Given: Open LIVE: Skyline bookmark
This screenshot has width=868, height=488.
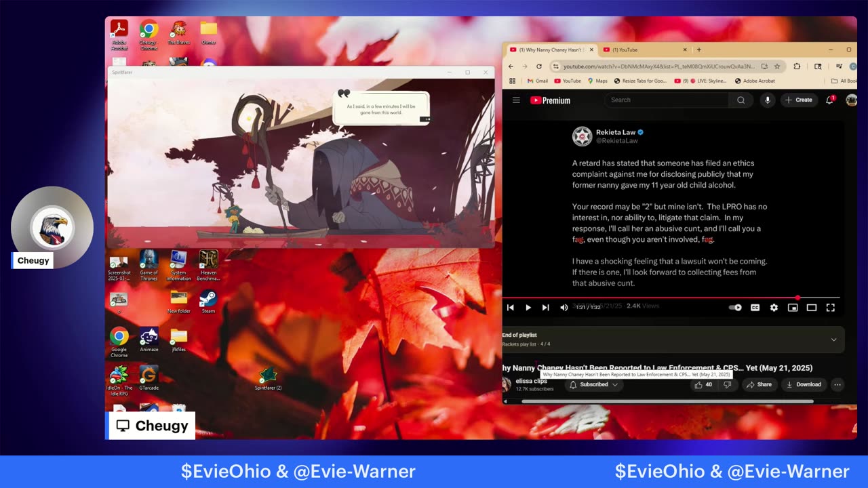Looking at the screenshot, I should (x=700, y=81).
